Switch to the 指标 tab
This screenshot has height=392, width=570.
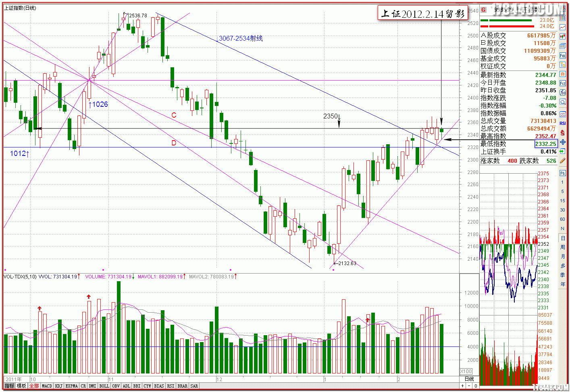(9, 386)
